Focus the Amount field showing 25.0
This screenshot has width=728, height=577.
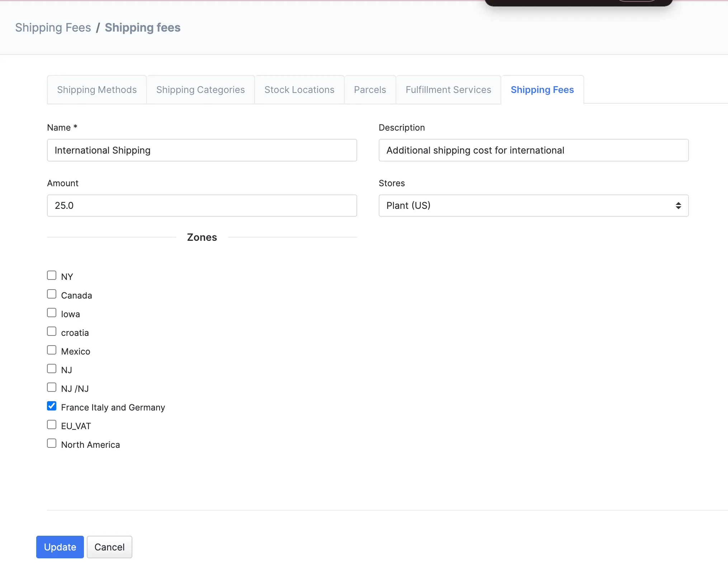(x=202, y=206)
